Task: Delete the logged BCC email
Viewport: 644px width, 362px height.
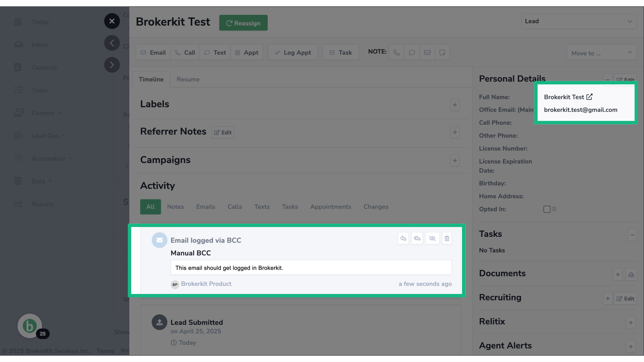Action: pos(447,238)
